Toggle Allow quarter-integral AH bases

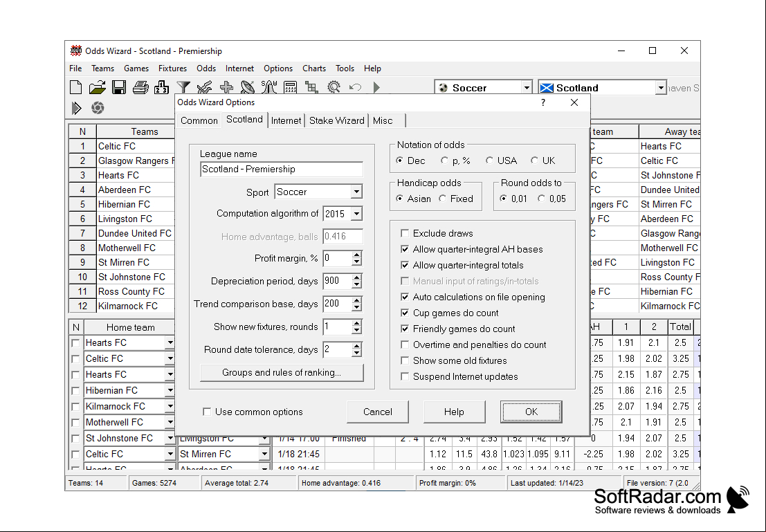pyautogui.click(x=405, y=249)
